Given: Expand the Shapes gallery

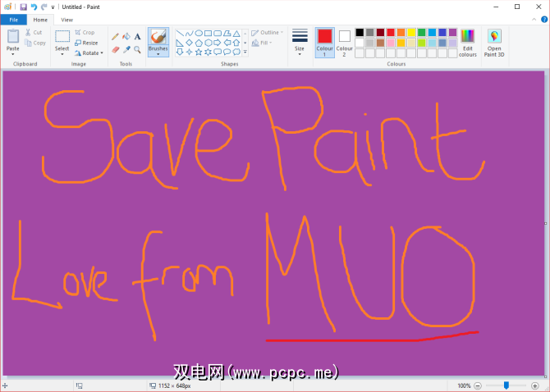Looking at the screenshot, I should pos(245,52).
